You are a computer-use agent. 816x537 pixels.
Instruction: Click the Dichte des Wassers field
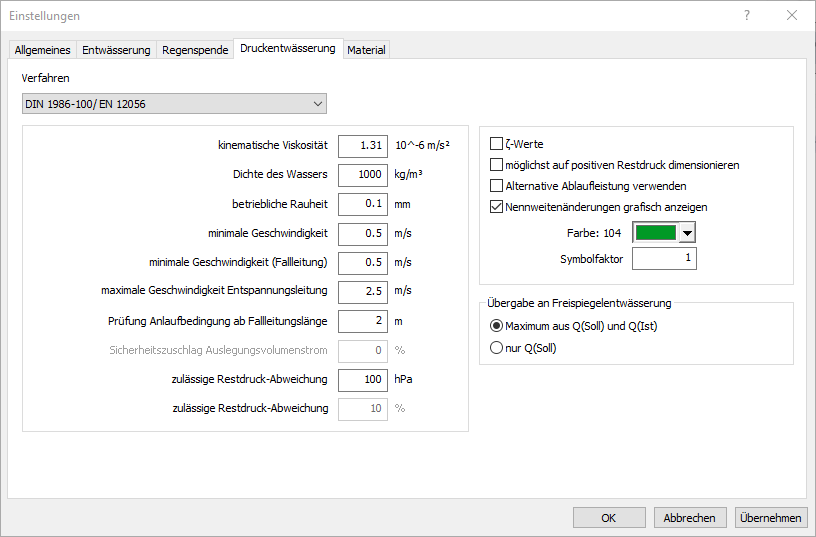363,175
